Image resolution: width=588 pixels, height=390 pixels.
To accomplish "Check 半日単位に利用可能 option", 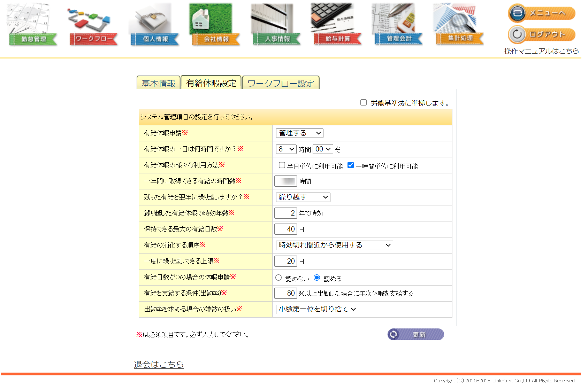I will point(282,165).
